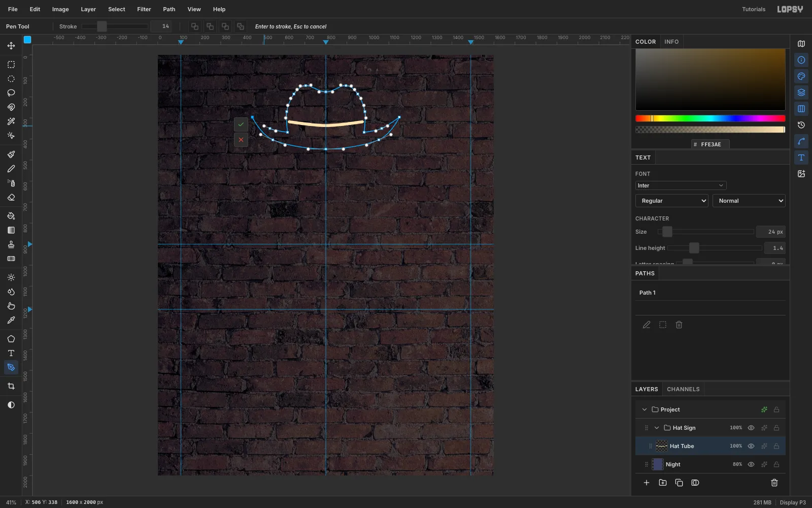Open the History panel icon
The height and width of the screenshot is (508, 812).
coord(801,125)
